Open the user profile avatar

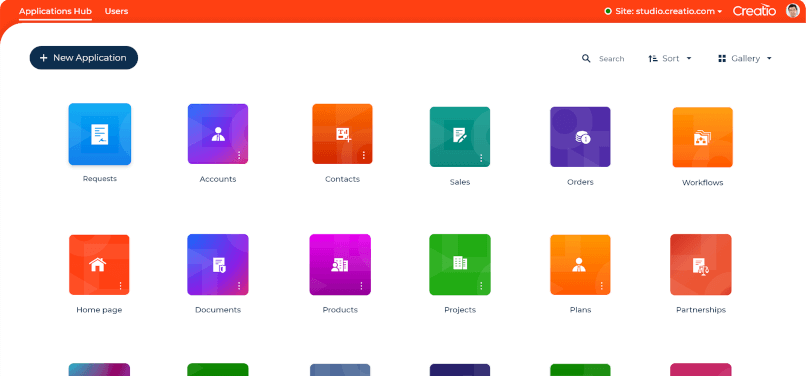[793, 11]
